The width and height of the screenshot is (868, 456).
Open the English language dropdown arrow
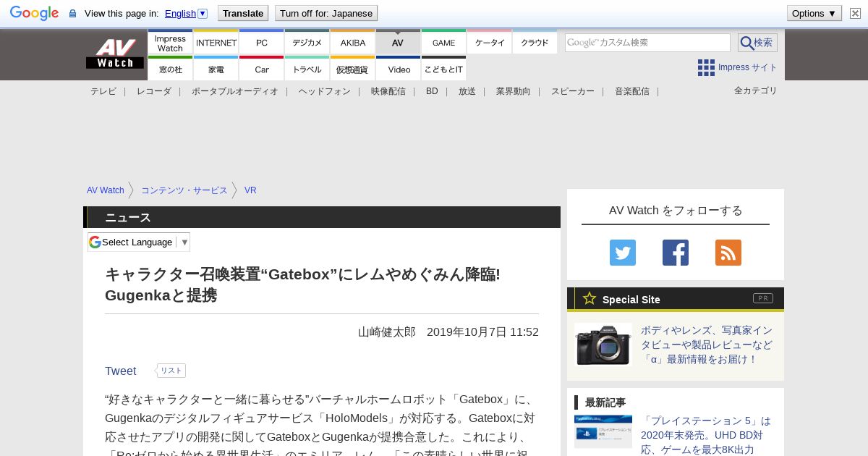pos(203,13)
